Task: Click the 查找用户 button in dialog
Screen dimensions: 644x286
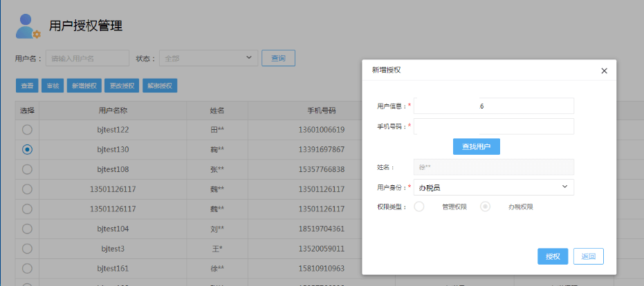Action: pos(476,146)
